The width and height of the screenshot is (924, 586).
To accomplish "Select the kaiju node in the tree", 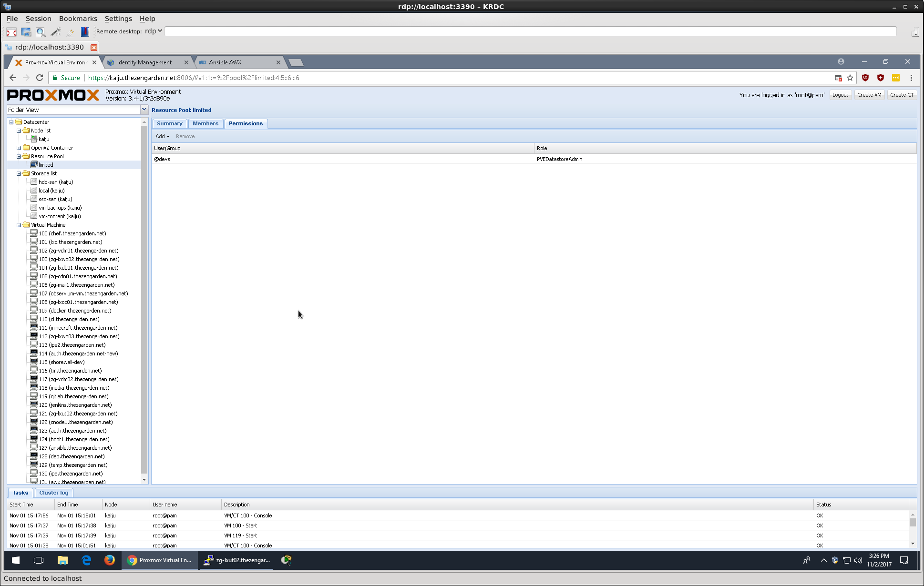I will 44,139.
